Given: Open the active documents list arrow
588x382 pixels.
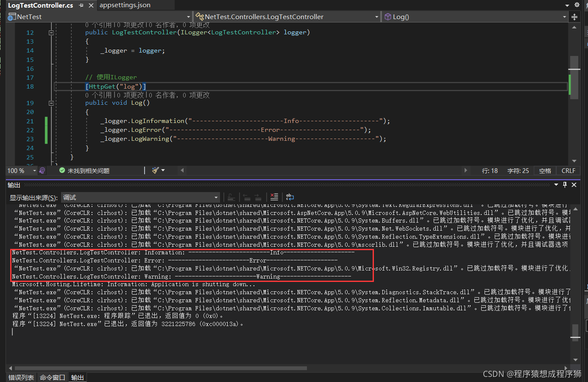Looking at the screenshot, I should tap(567, 6).
